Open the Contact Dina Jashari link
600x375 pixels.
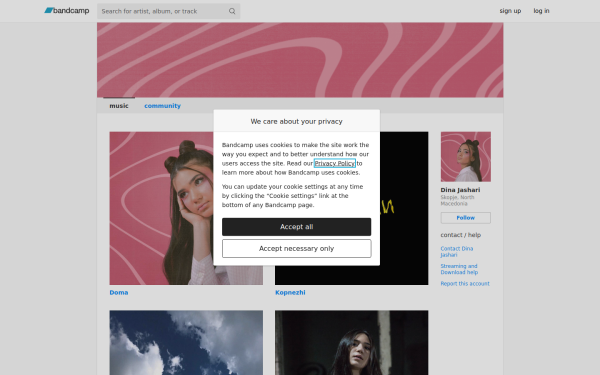click(457, 251)
